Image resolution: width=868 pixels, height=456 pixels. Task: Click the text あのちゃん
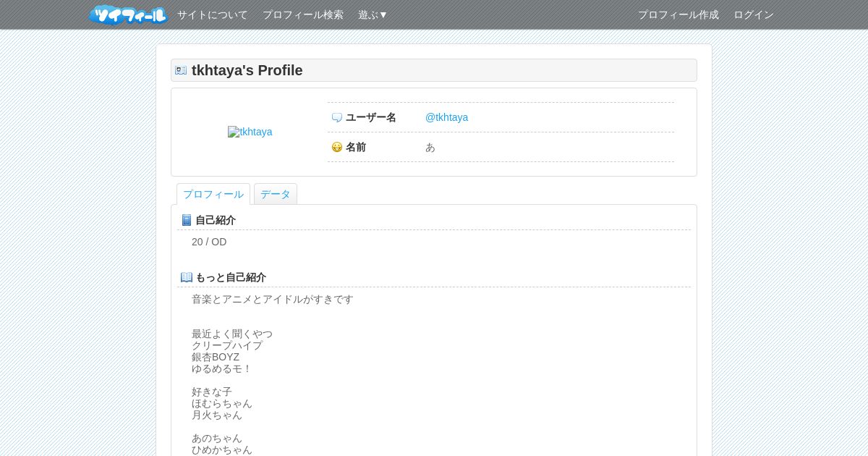pyautogui.click(x=217, y=438)
